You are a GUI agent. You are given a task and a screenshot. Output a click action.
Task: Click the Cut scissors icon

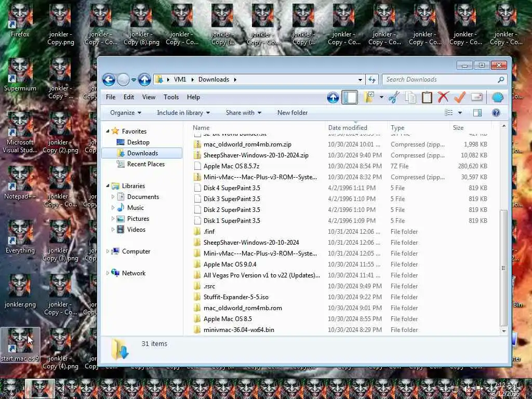pos(394,97)
